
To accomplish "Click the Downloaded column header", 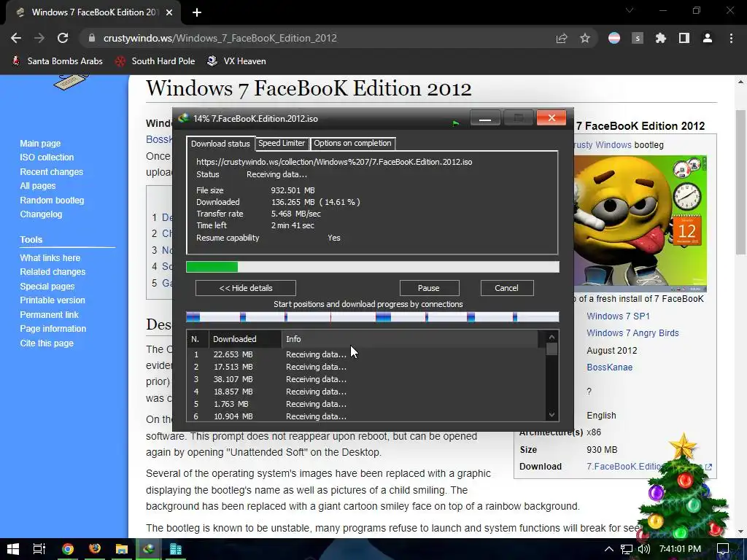I will [x=245, y=339].
